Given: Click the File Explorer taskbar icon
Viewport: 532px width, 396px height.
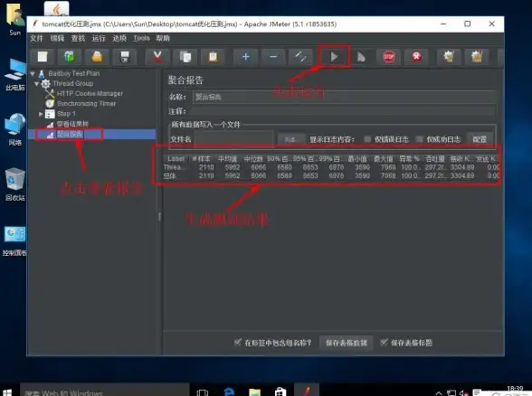Looking at the screenshot, I should (x=254, y=392).
